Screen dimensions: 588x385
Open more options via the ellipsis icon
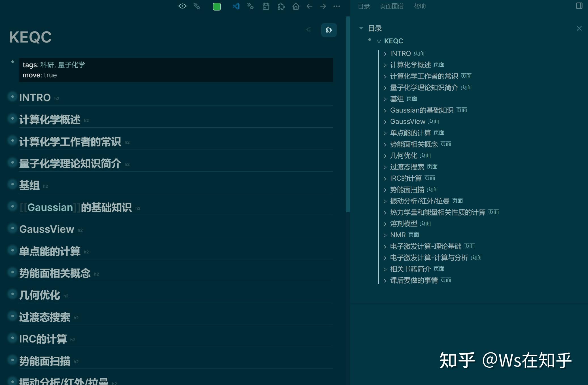[x=336, y=6]
